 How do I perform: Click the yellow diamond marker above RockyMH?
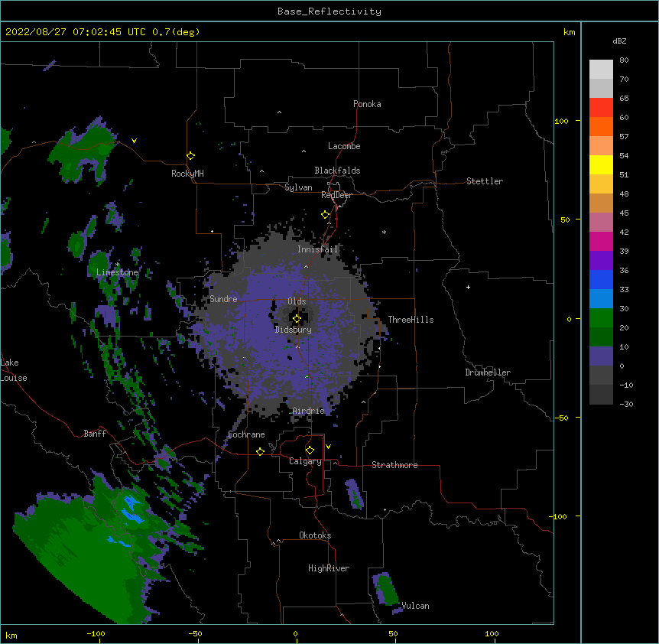click(x=191, y=156)
